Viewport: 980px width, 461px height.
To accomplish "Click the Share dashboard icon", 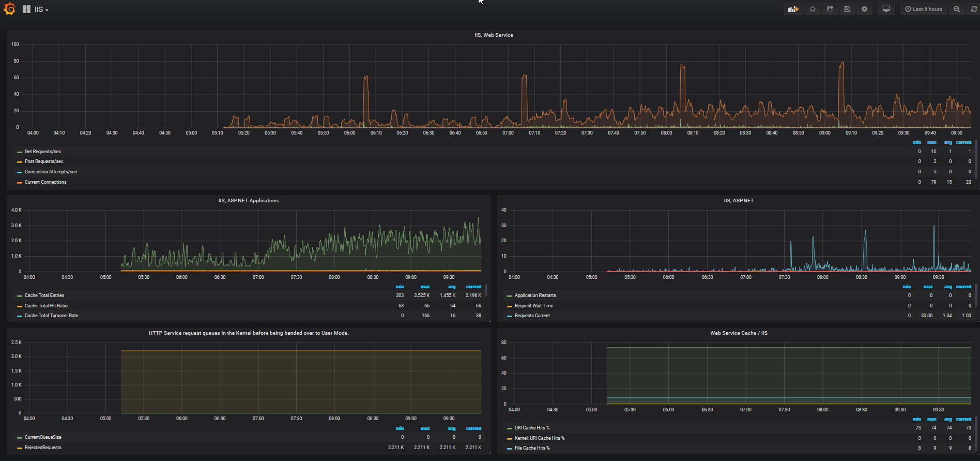I will [x=830, y=9].
